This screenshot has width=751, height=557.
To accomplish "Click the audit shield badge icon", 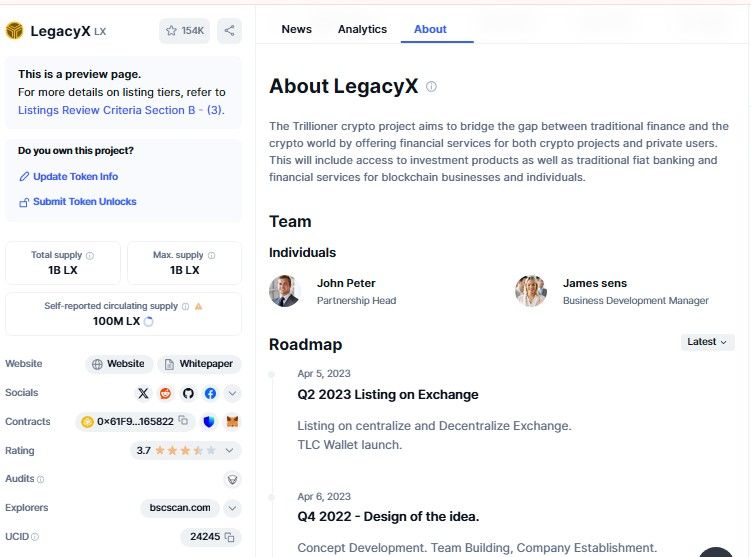I will point(232,479).
